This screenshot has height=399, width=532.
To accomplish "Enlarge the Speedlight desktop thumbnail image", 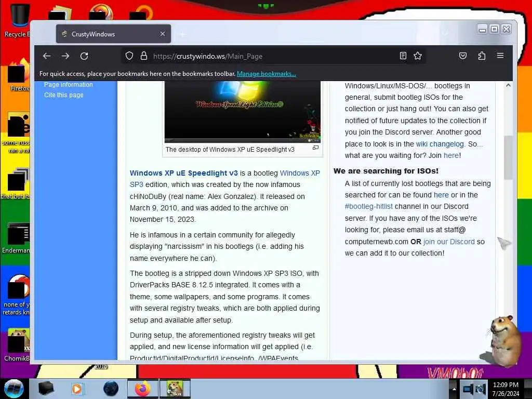I will (x=242, y=112).
